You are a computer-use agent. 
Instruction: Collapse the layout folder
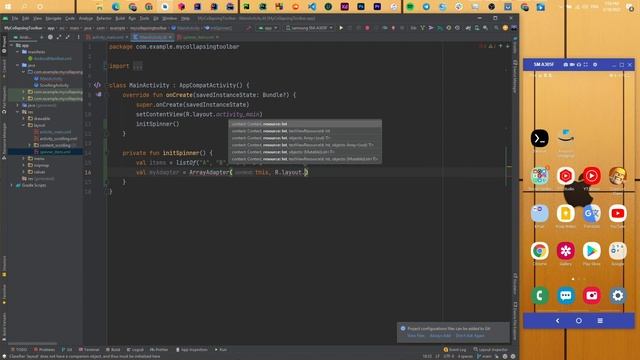point(24,125)
